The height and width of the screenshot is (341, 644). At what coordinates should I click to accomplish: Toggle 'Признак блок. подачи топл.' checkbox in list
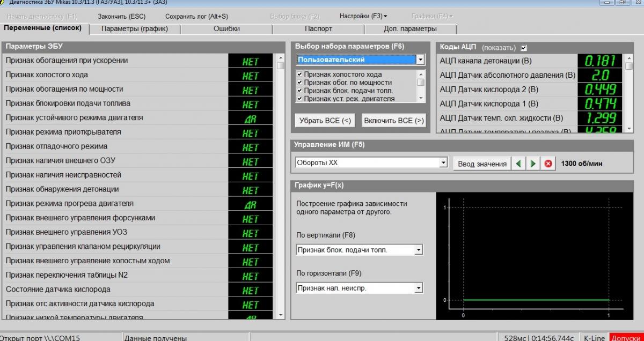tap(300, 91)
